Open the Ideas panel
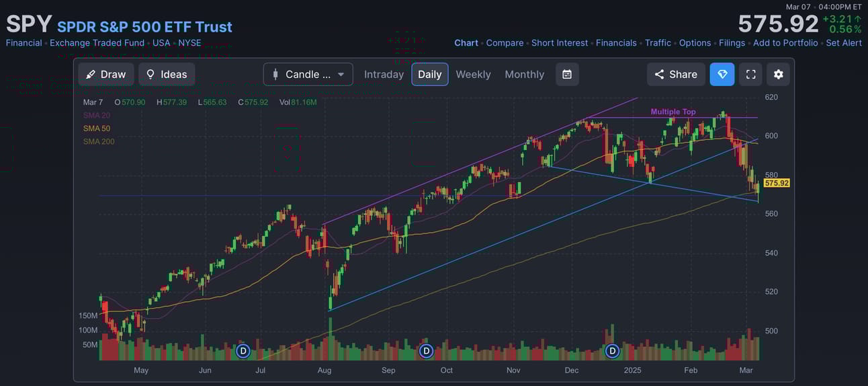Viewport: 868px width, 386px height. (x=167, y=74)
